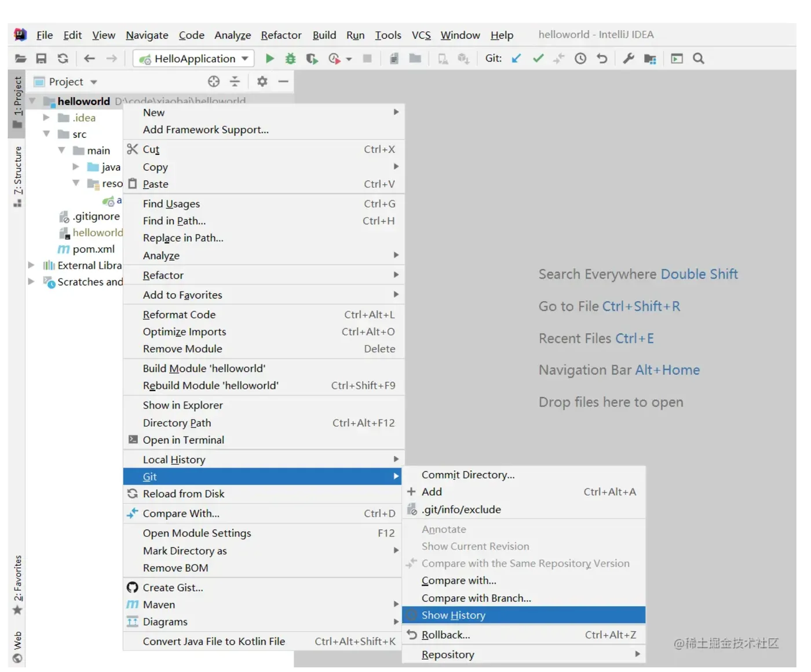Expand the java folder node
Image resolution: width=811 pixels, height=672 pixels.
pos(75,167)
